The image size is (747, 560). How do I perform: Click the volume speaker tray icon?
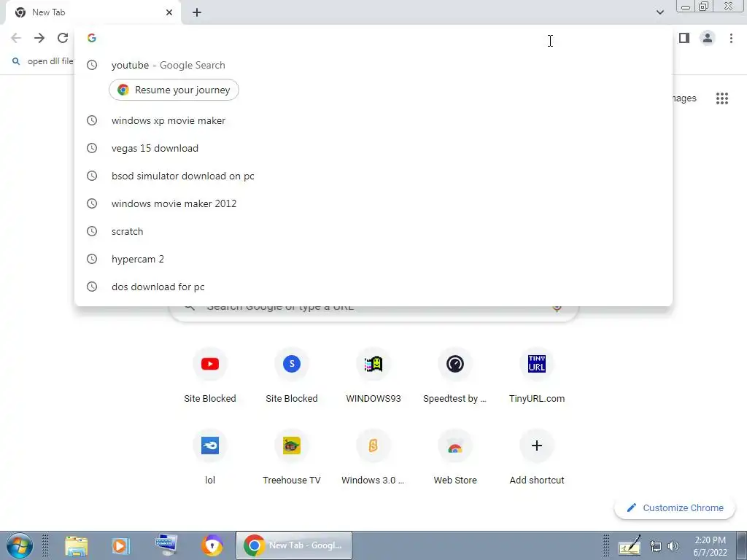[x=673, y=546]
